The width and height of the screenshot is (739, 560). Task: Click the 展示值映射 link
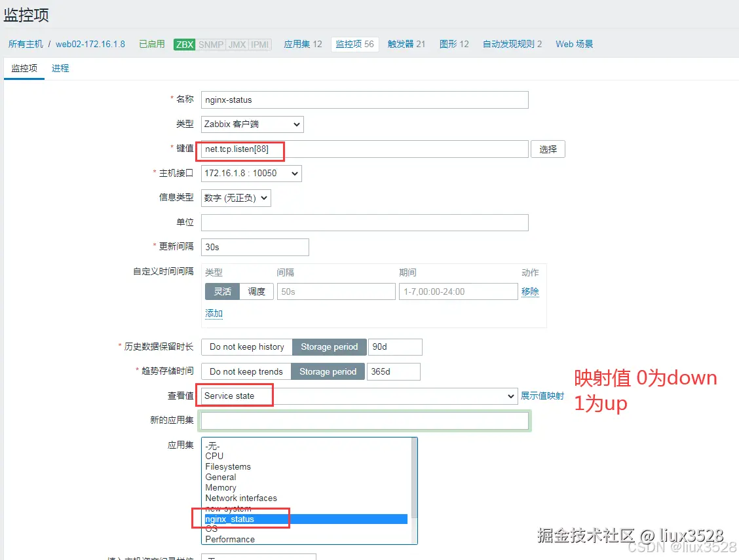coord(542,396)
